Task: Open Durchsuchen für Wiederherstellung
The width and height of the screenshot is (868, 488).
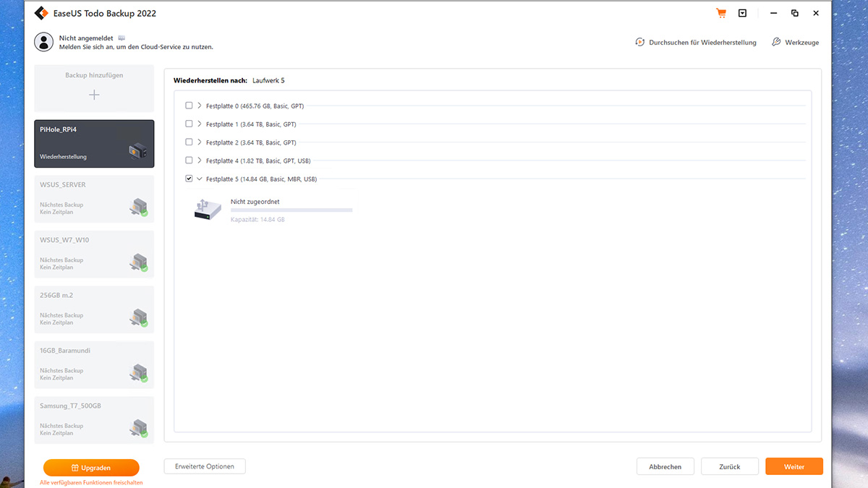Action: [696, 43]
